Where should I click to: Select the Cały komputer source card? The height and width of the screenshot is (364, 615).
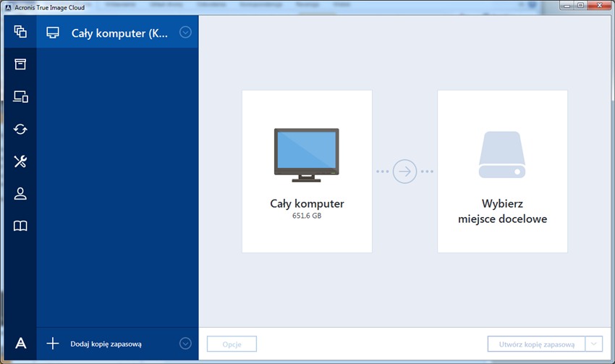coord(307,172)
